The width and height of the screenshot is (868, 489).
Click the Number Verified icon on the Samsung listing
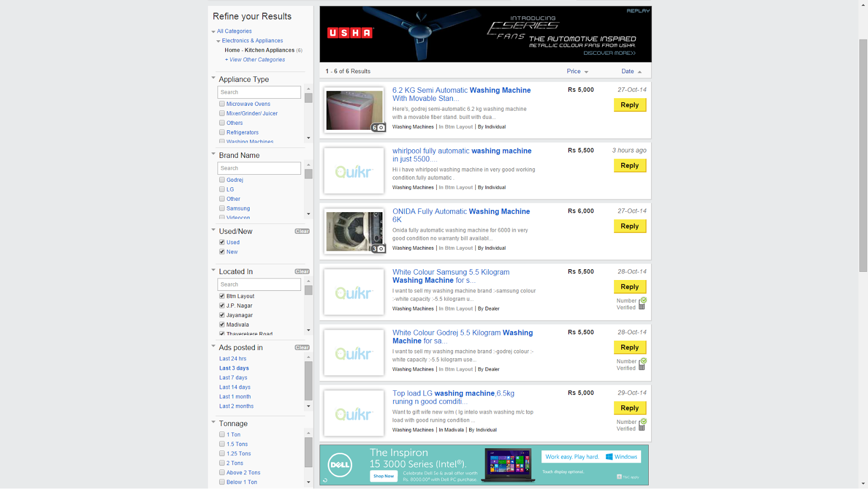[642, 303]
